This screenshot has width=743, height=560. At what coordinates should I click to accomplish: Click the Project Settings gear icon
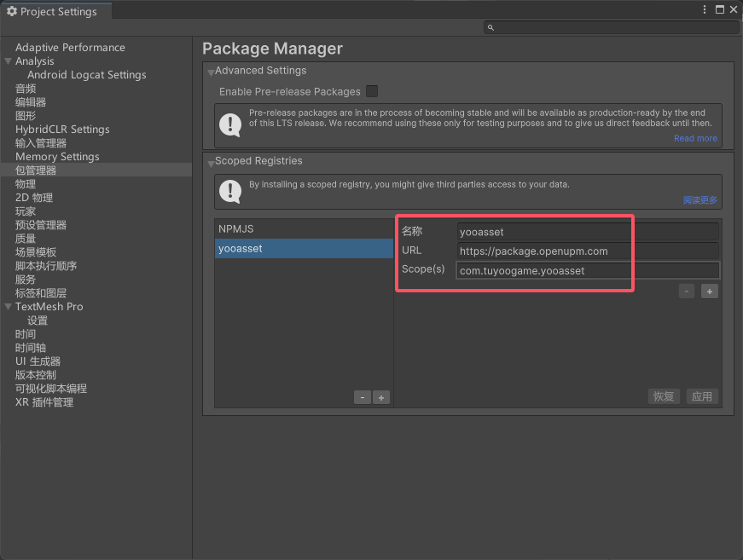(12, 11)
